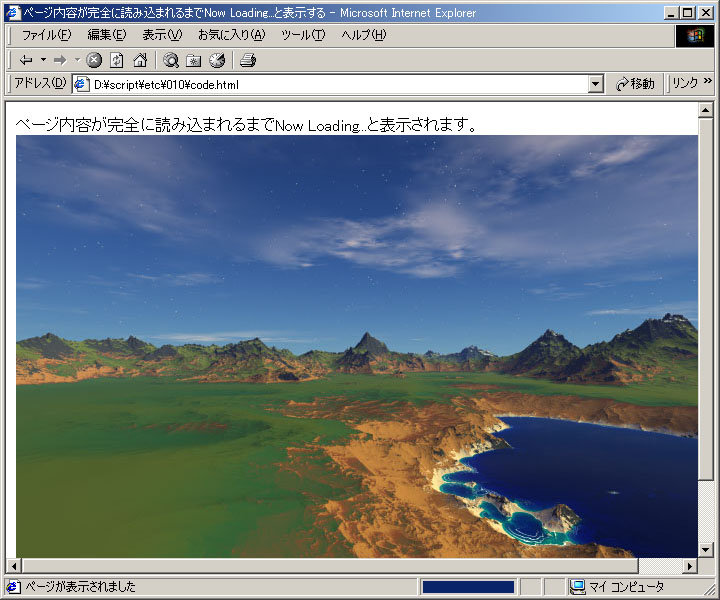
Task: Open the Forward history dropdown arrow
Action: 77,60
